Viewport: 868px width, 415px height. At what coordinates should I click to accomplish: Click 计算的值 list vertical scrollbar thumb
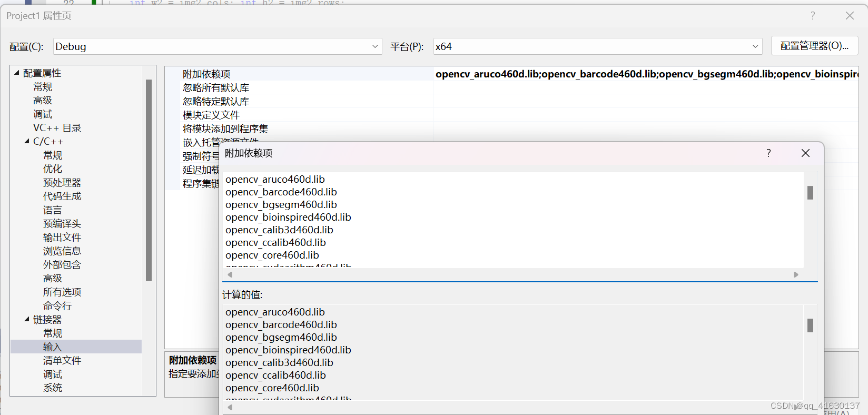pyautogui.click(x=810, y=325)
